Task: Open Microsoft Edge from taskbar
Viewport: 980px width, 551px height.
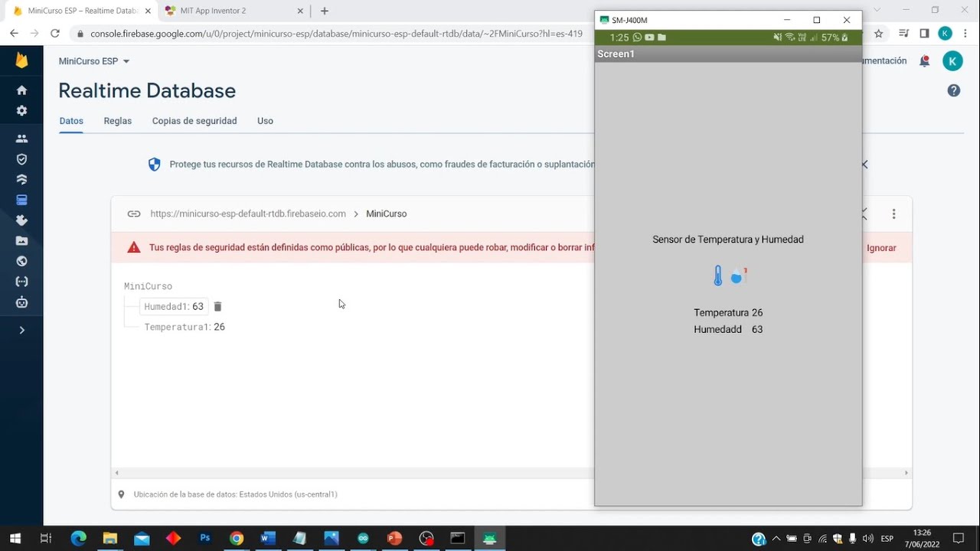Action: pyautogui.click(x=78, y=539)
